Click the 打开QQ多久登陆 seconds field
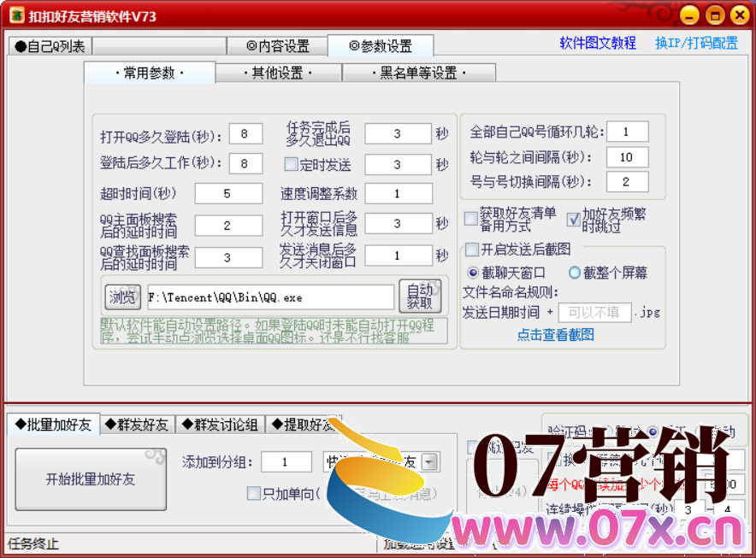This screenshot has width=756, height=558. pos(246,134)
